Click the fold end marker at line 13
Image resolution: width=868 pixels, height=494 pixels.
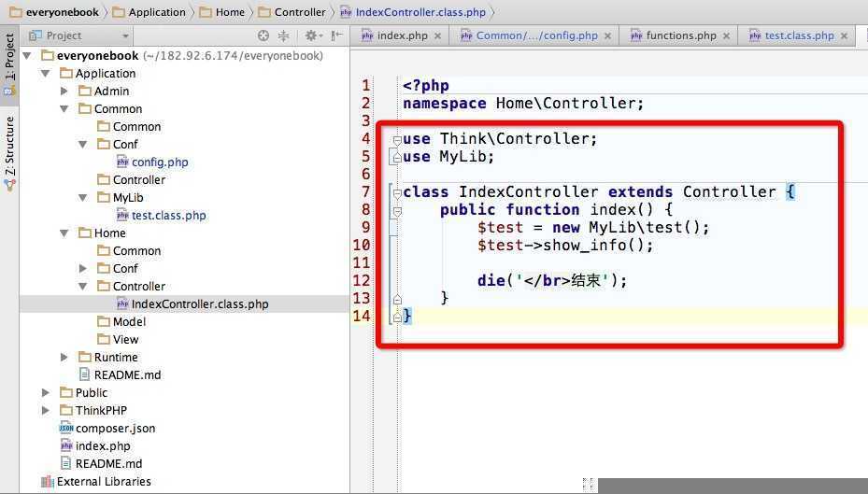coord(397,299)
